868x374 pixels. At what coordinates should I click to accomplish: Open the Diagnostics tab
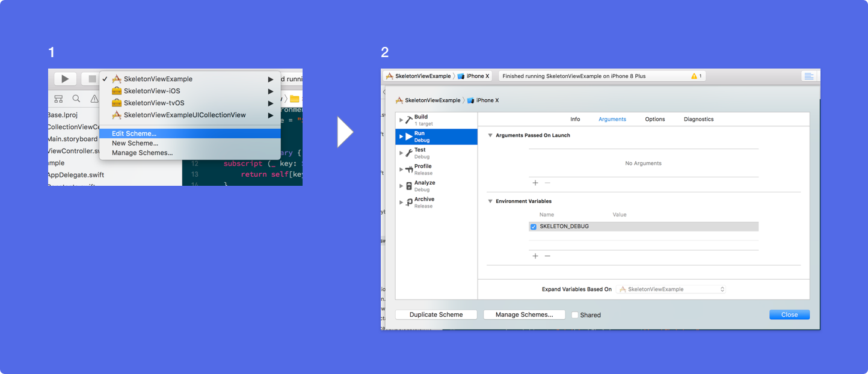pyautogui.click(x=699, y=119)
